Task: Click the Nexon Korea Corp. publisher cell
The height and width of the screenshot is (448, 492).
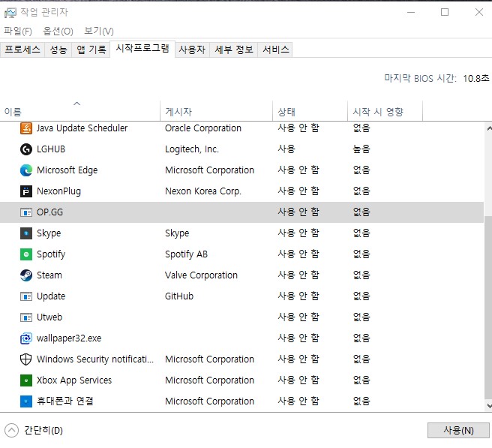Action: (203, 191)
